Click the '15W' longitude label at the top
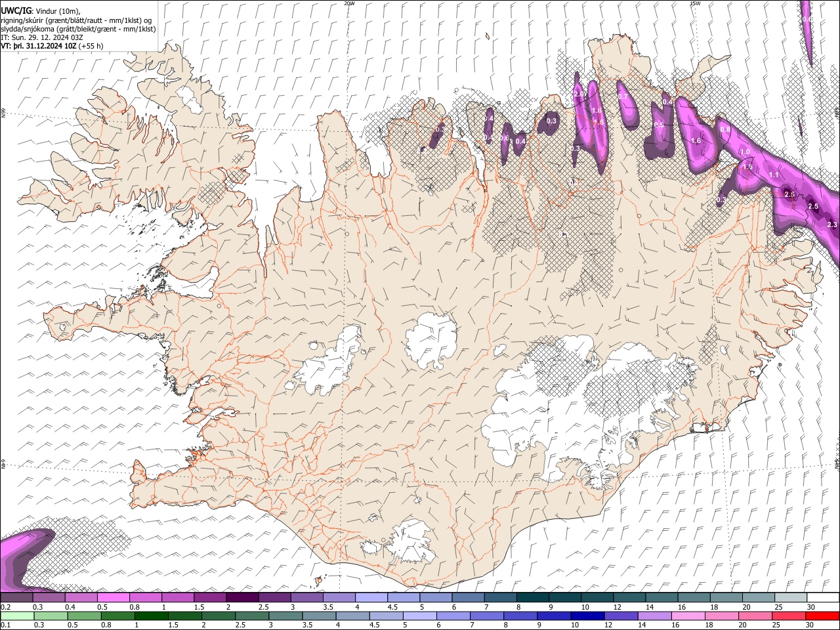 pos(695,3)
